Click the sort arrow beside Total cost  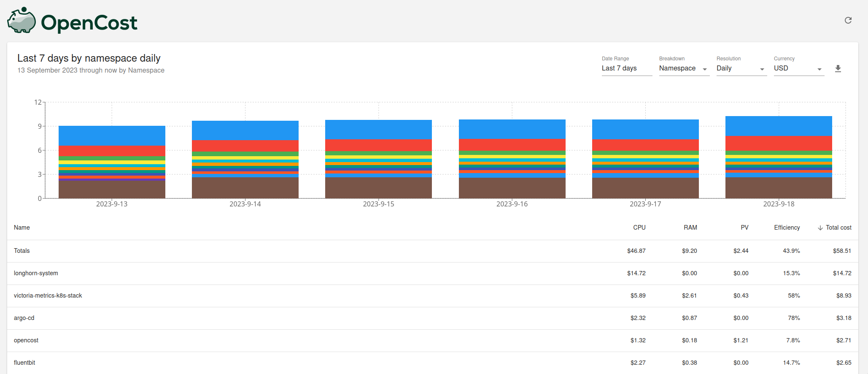[x=820, y=228]
